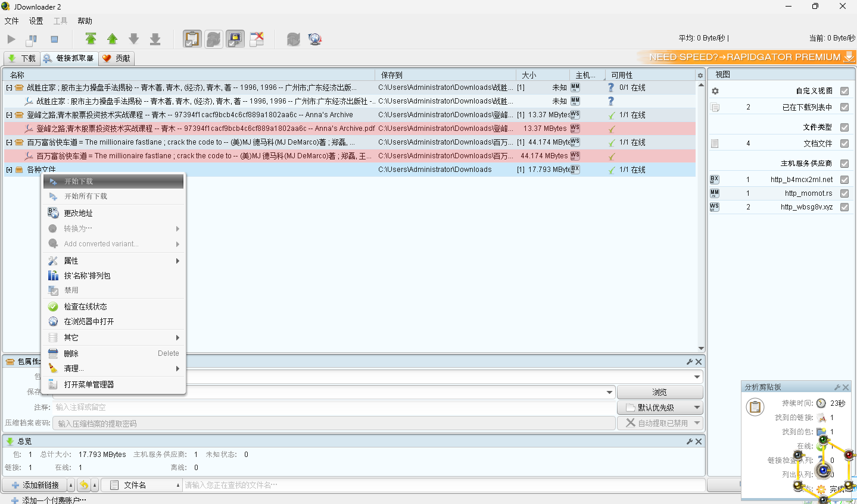857x504 pixels.
Task: Switch to the 下载 tab
Action: point(21,58)
